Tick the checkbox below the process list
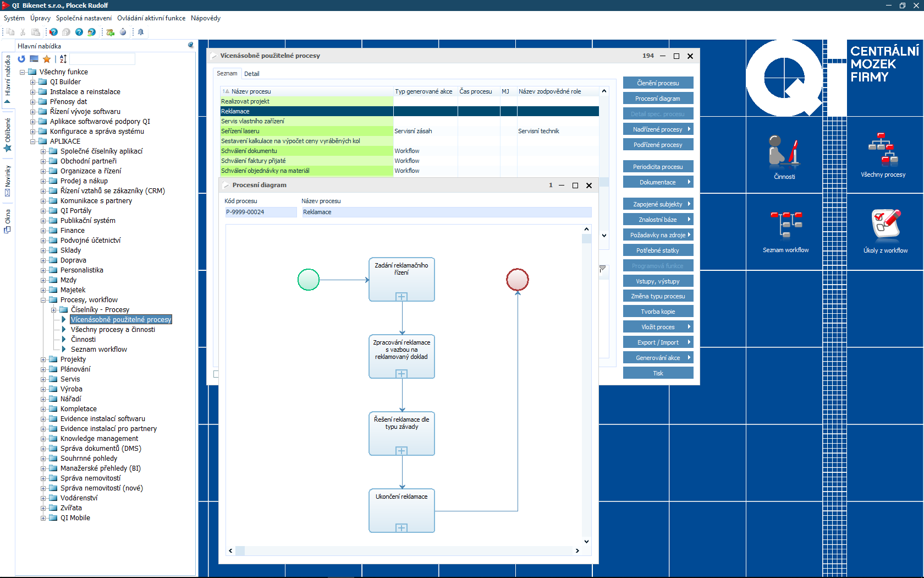924x578 pixels. coord(216,374)
